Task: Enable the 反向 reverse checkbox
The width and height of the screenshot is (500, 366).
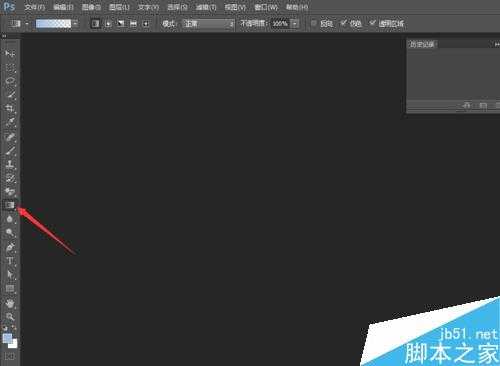Action: pyautogui.click(x=314, y=23)
